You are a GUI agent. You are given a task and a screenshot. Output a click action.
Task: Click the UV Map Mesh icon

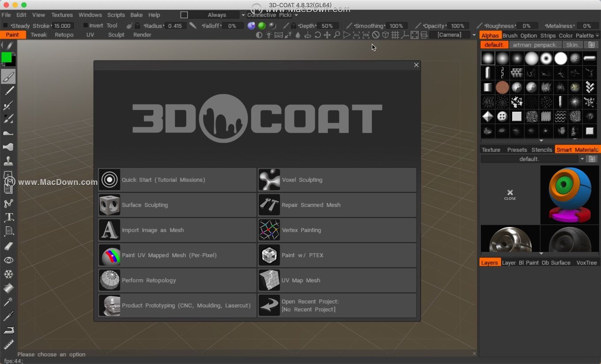pyautogui.click(x=269, y=280)
